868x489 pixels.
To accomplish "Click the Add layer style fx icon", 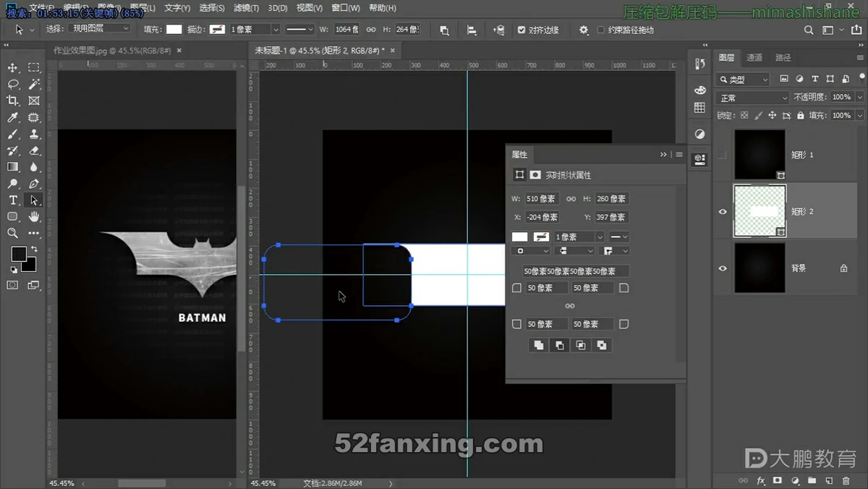I will click(761, 480).
